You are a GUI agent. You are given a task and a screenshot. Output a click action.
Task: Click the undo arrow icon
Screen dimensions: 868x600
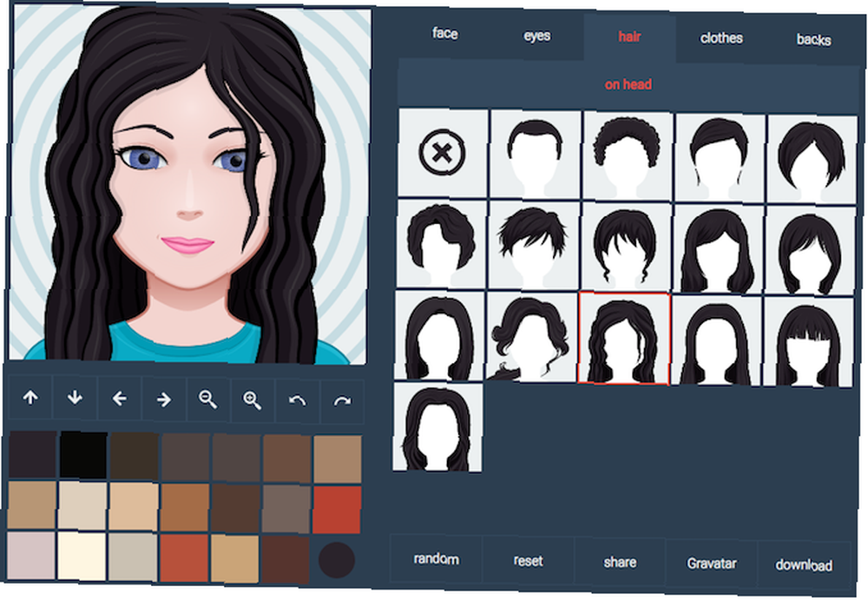click(297, 400)
